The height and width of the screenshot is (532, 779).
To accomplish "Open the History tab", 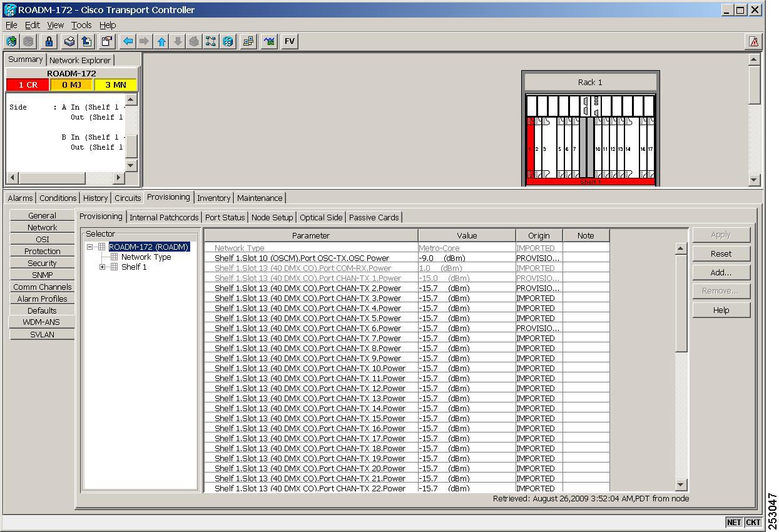I will 95,198.
